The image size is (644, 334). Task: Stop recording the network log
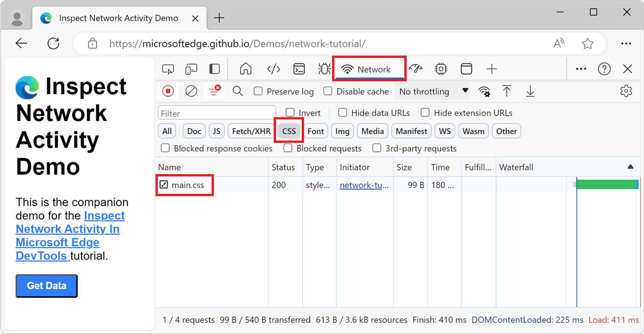coord(168,91)
